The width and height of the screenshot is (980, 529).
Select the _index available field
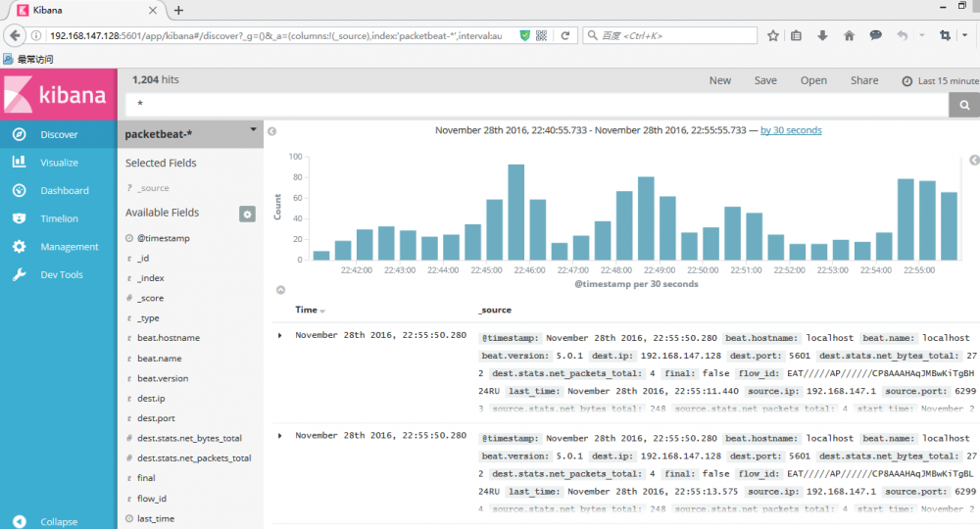coord(151,278)
